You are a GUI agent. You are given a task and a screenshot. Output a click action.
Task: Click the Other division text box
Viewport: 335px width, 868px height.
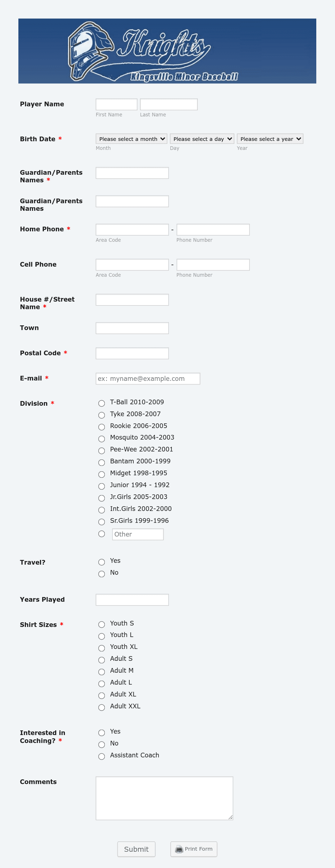point(138,534)
